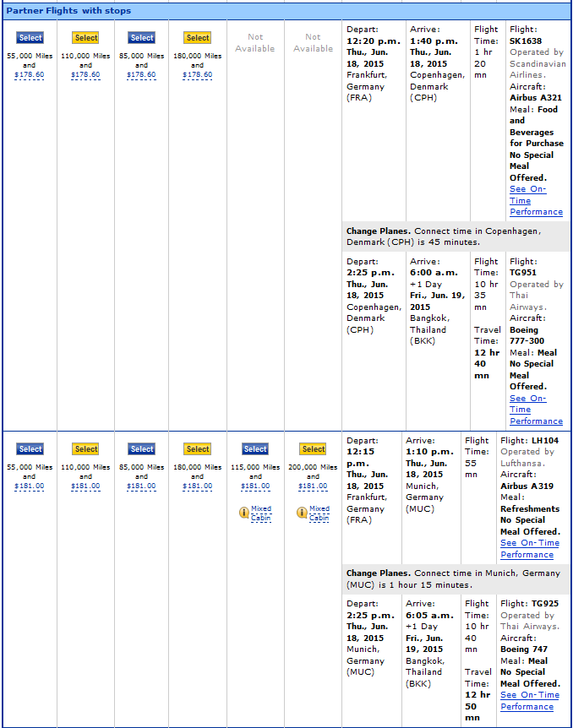Select 55,000 Miles fare for Copenhagen connection

[x=30, y=38]
